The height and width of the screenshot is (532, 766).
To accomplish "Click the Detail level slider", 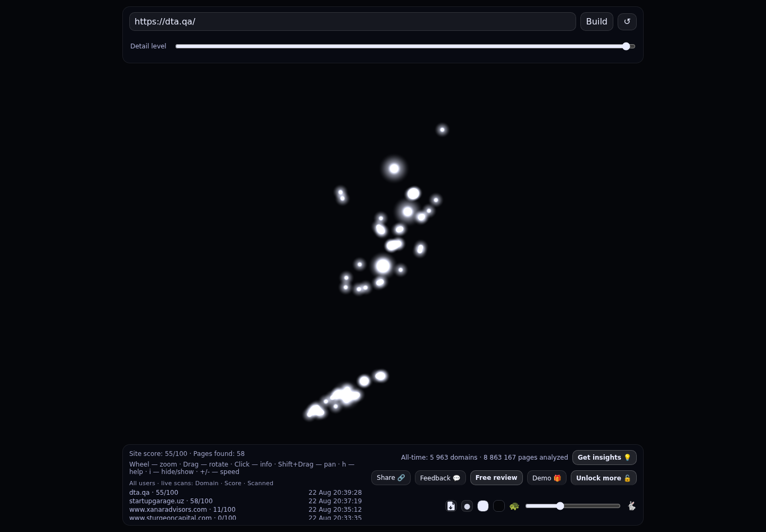I will pos(405,46).
